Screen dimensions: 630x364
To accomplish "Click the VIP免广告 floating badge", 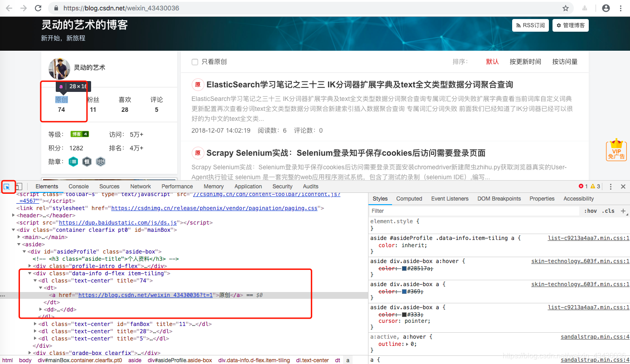I will (616, 150).
